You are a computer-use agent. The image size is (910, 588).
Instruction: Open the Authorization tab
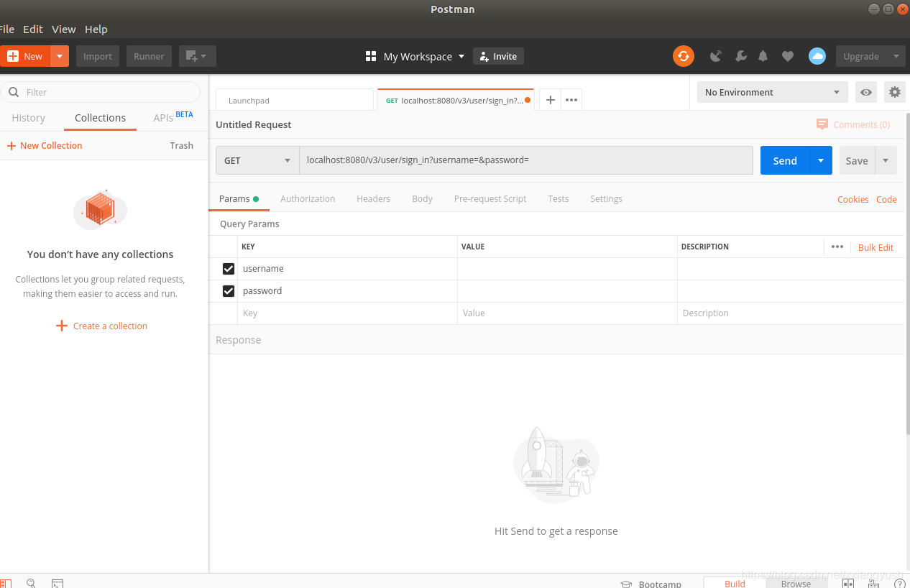point(308,198)
